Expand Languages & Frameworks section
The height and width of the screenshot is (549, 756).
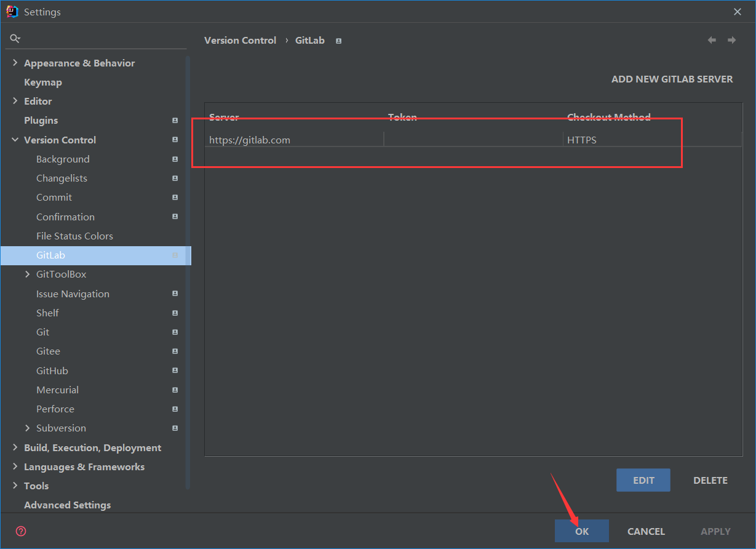[x=15, y=467]
